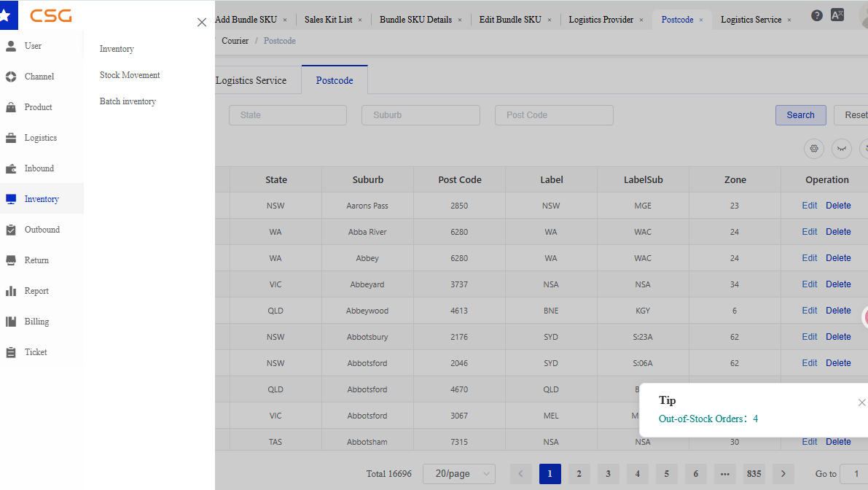Open the Return icon

pyautogui.click(x=11, y=260)
